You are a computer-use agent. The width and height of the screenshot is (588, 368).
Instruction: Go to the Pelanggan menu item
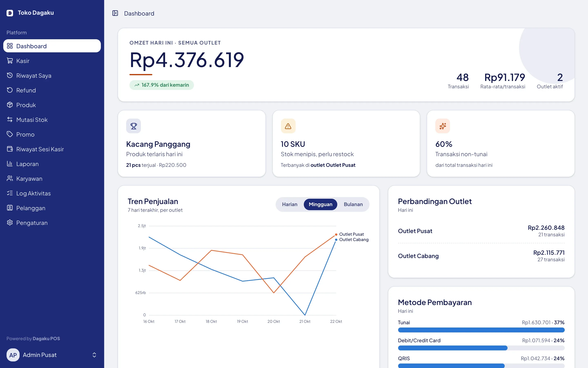point(52,208)
